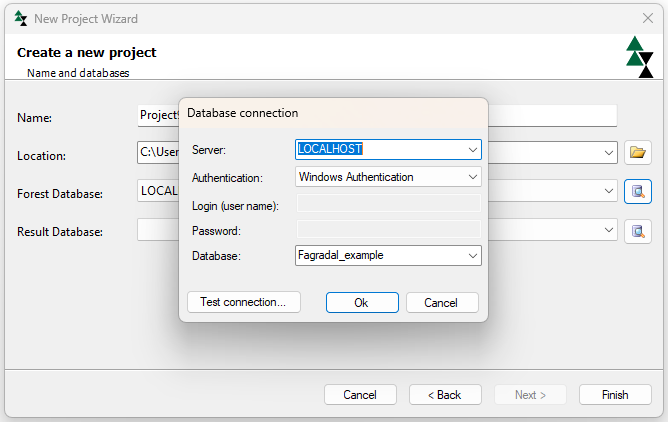Image resolution: width=668 pixels, height=422 pixels.
Task: Click the database browse icon for Forest Database
Action: 638,191
